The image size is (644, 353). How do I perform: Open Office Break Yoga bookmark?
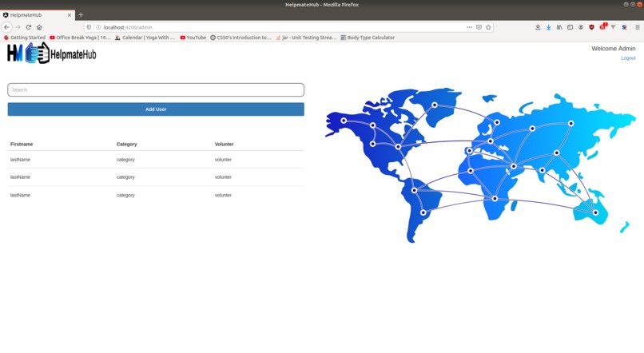pyautogui.click(x=80, y=38)
